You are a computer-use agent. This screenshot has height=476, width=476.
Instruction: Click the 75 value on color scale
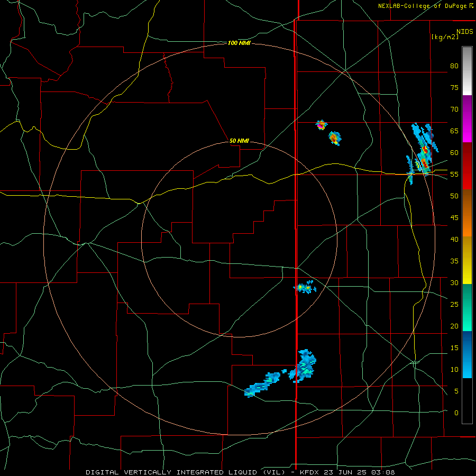pos(454,87)
